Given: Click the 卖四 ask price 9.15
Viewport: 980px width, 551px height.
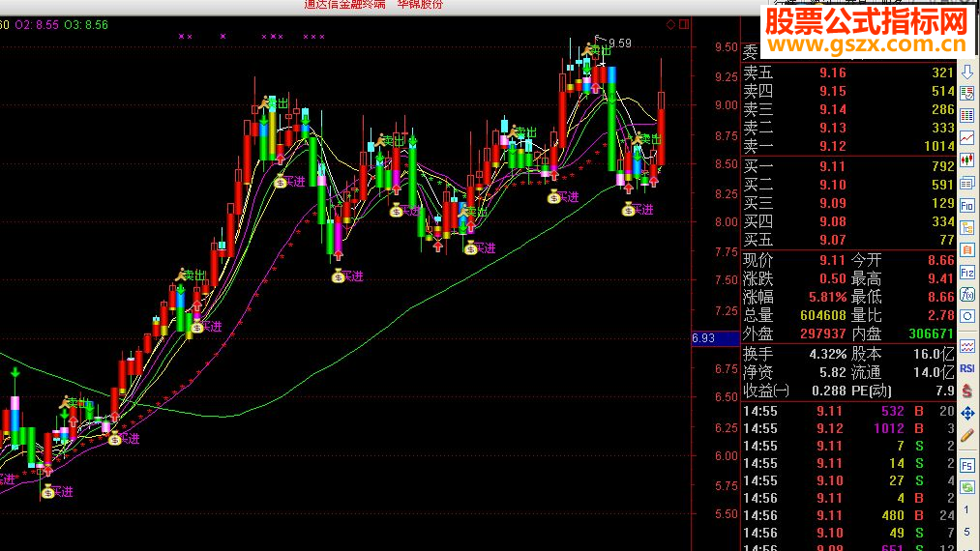Looking at the screenshot, I should click(833, 91).
